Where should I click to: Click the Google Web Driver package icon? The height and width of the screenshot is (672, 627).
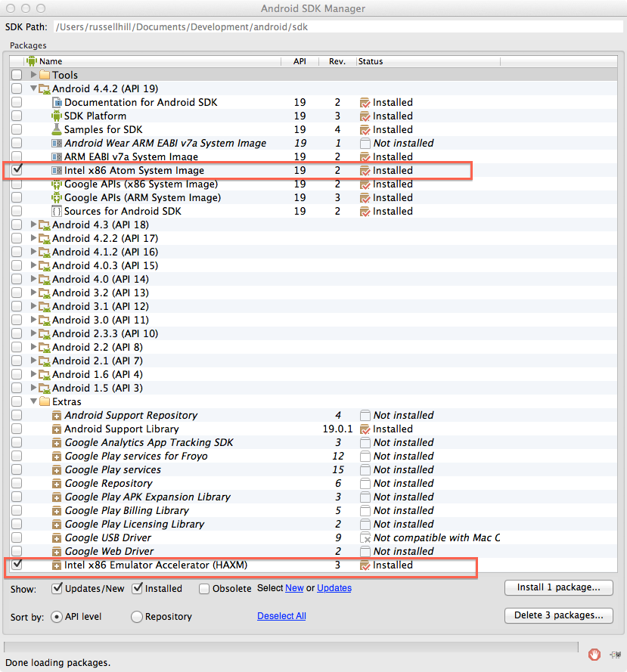point(57,552)
